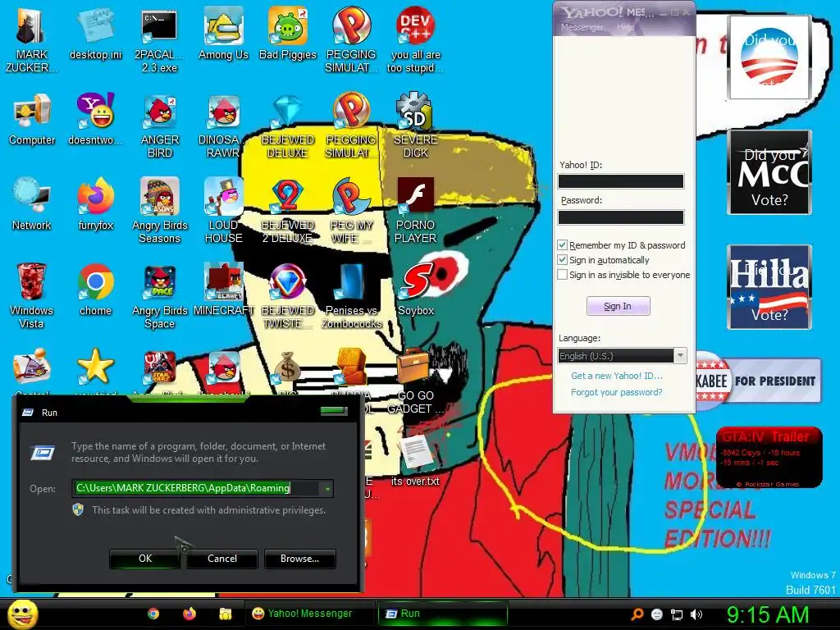This screenshot has height=630, width=840.
Task: Open the smiley face Start button
Action: (x=23, y=614)
